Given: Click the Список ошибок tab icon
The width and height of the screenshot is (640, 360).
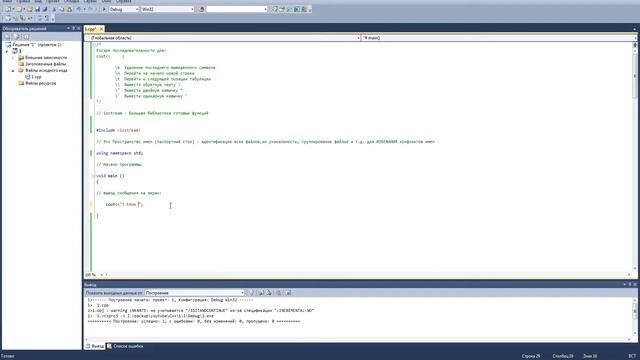Looking at the screenshot, I should point(109,346).
